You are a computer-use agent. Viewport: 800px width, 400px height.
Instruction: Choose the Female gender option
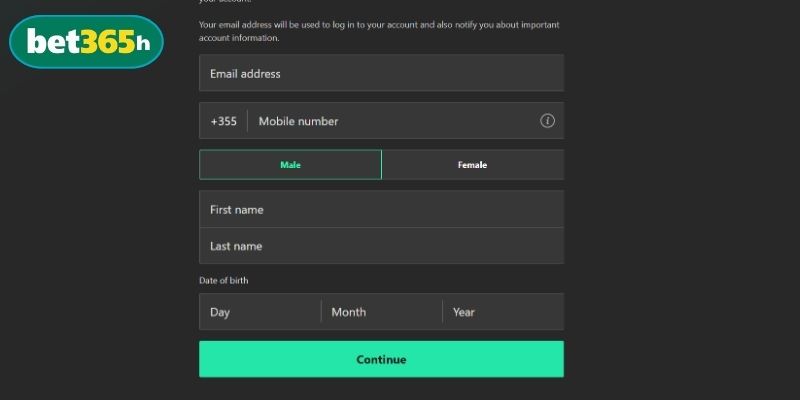[472, 165]
